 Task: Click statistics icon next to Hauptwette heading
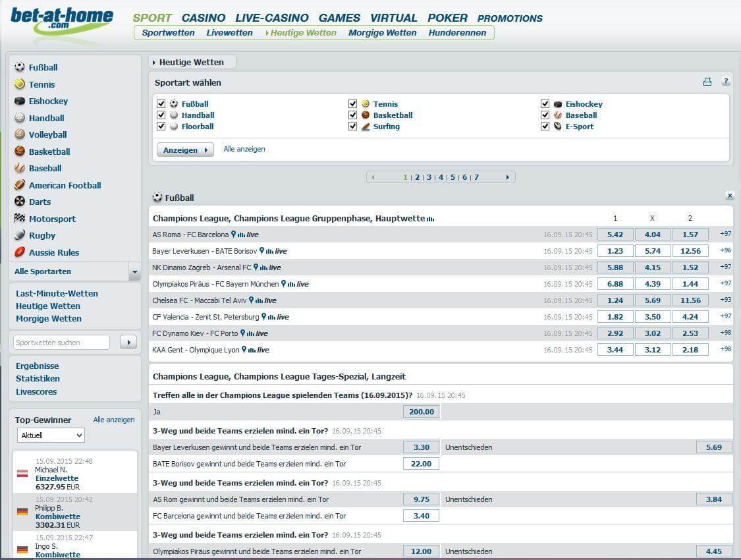coord(430,219)
